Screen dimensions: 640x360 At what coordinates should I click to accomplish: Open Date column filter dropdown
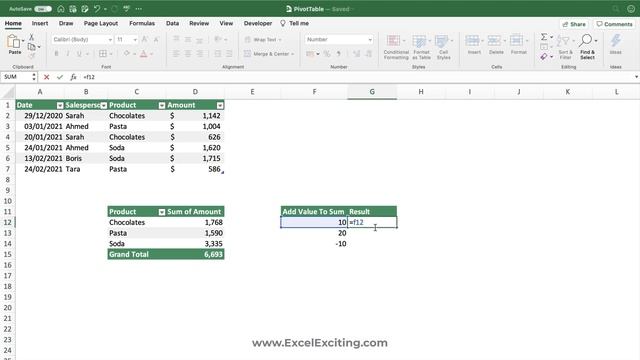coord(60,105)
